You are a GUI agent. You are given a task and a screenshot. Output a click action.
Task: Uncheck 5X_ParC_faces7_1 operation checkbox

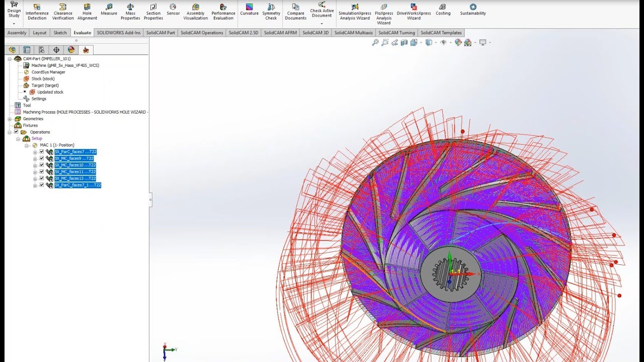[x=42, y=185]
